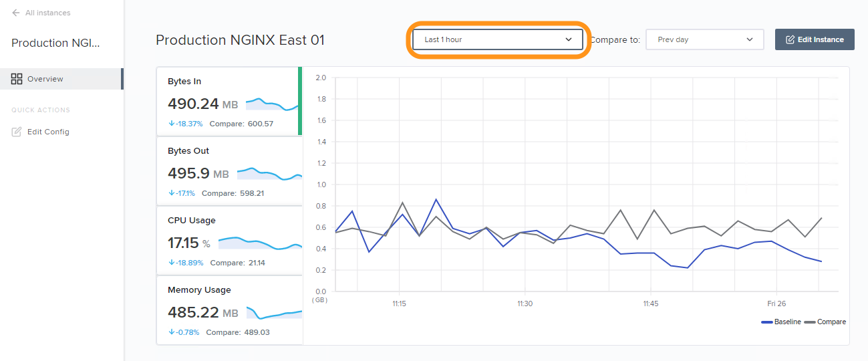Click the Edit Config pencil icon

pyautogui.click(x=17, y=132)
